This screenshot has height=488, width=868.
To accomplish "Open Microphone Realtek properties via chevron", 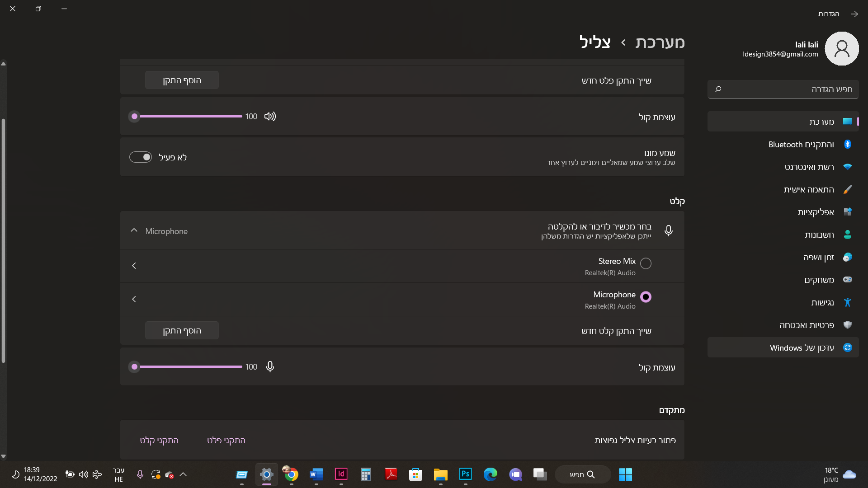I will [134, 299].
